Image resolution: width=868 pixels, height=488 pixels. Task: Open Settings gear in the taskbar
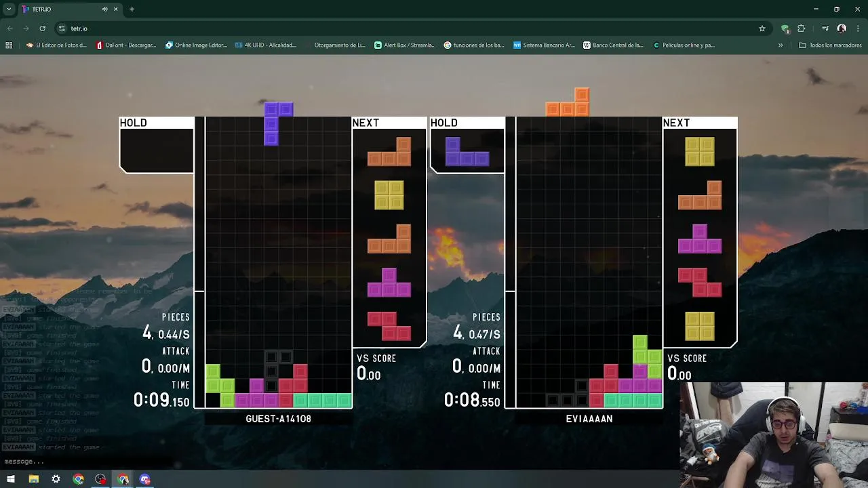point(56,479)
